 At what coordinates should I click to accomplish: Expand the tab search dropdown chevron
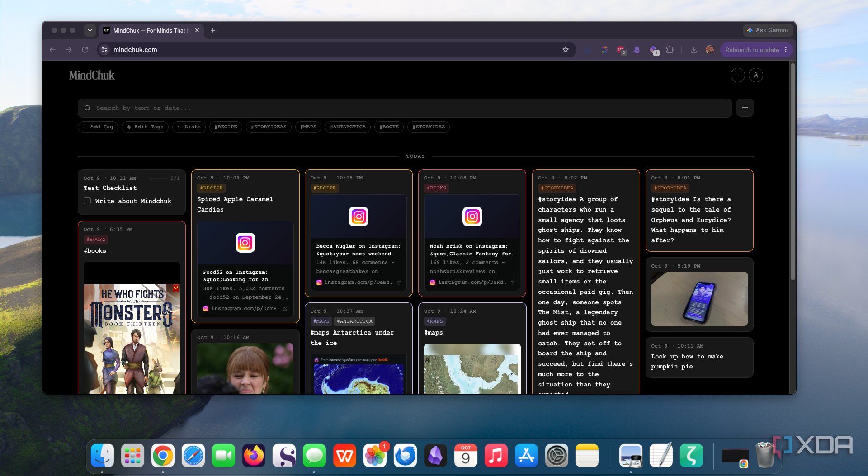(90, 30)
